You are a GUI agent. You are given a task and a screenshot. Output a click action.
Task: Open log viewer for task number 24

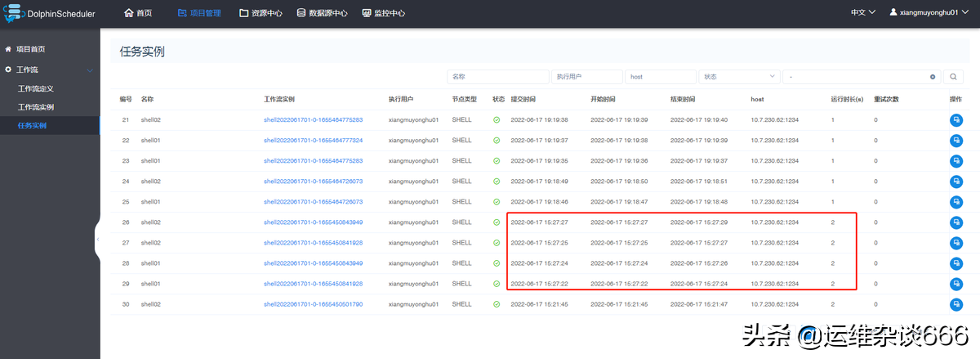click(x=955, y=181)
